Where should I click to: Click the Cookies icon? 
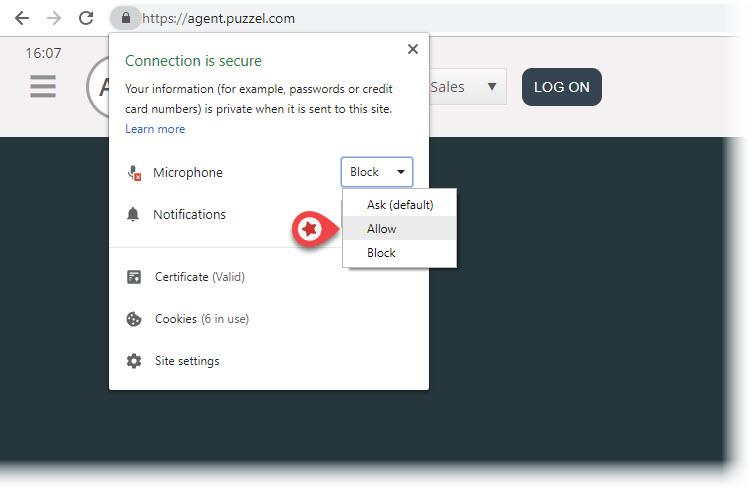(134, 319)
